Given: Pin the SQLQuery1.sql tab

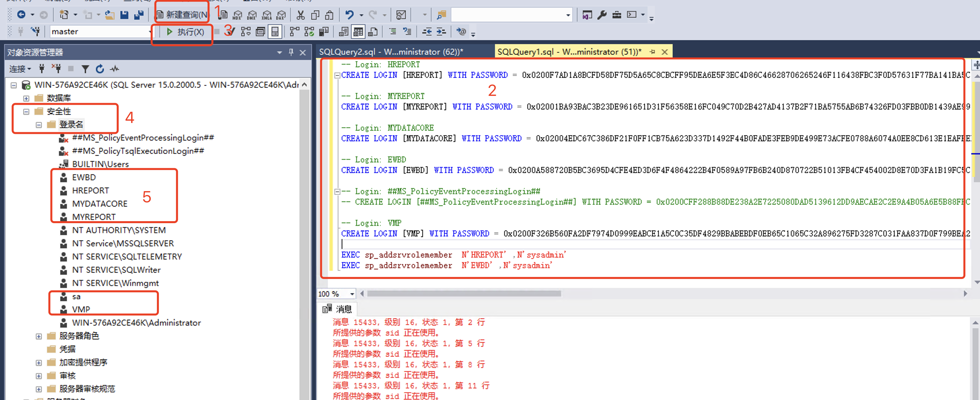Looking at the screenshot, I should 653,52.
